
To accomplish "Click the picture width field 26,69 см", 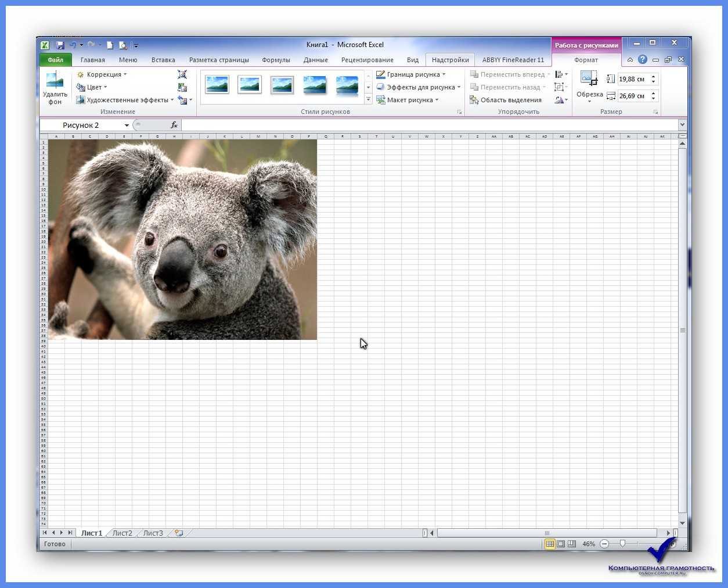I will click(x=632, y=96).
